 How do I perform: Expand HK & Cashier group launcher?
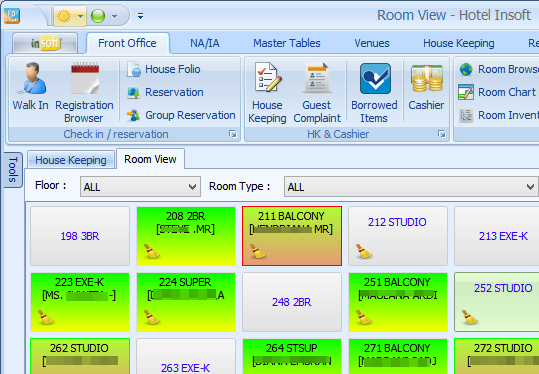442,134
